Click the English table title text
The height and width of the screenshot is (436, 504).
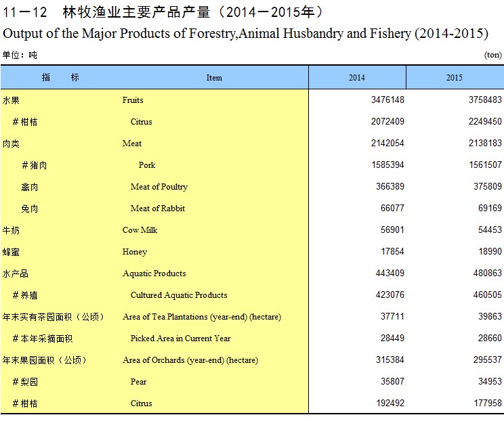(x=246, y=33)
